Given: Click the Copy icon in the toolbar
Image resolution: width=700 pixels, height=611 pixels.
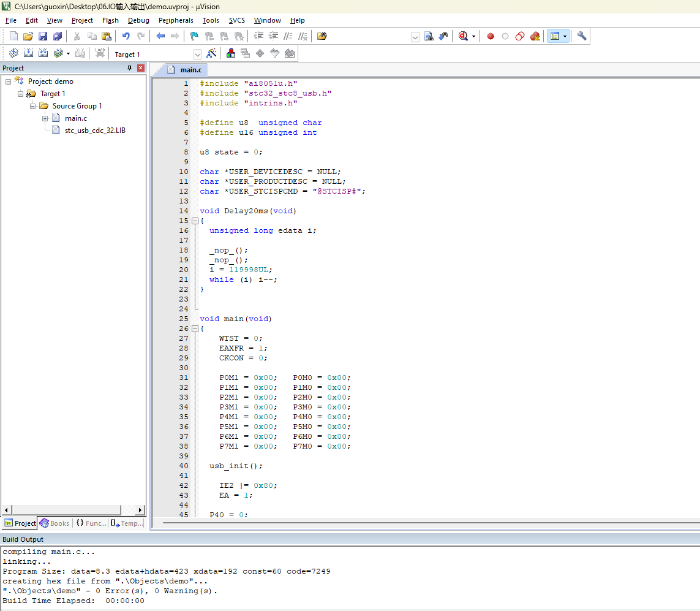Looking at the screenshot, I should [x=91, y=36].
